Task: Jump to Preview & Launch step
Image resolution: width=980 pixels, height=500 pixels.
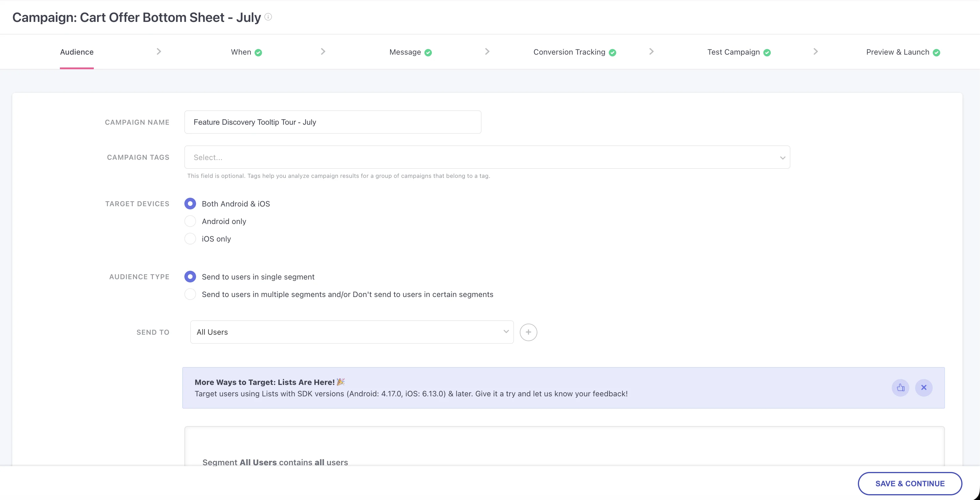Action: [898, 52]
